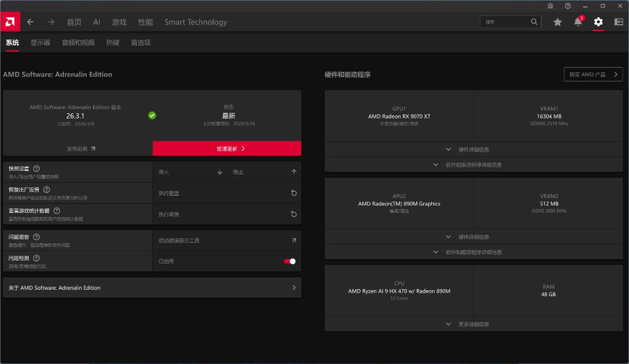Viewport: 629px width, 364px height.
Task: Open the favorites star icon
Action: click(557, 22)
